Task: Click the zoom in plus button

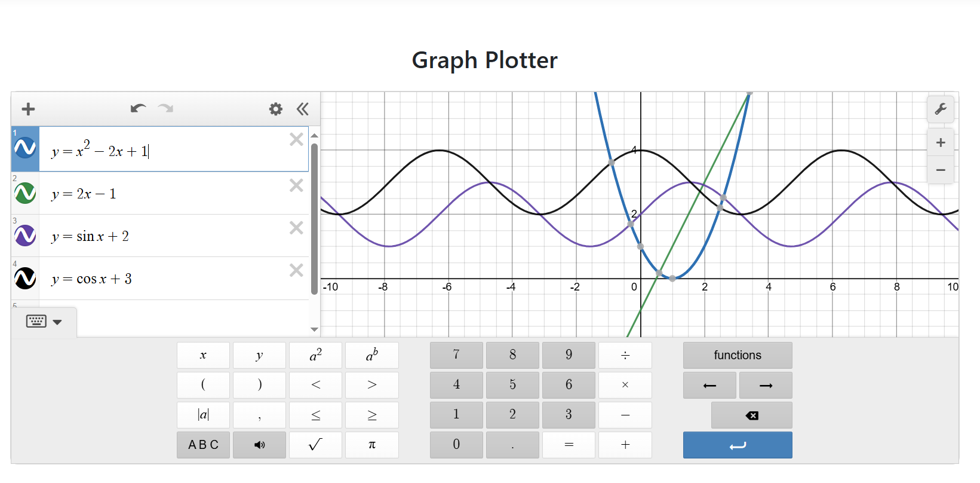Action: [941, 142]
